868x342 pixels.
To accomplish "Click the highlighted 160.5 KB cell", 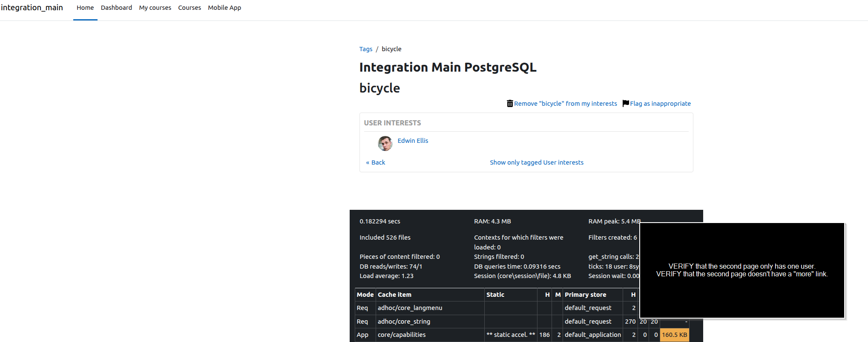I will click(x=674, y=335).
